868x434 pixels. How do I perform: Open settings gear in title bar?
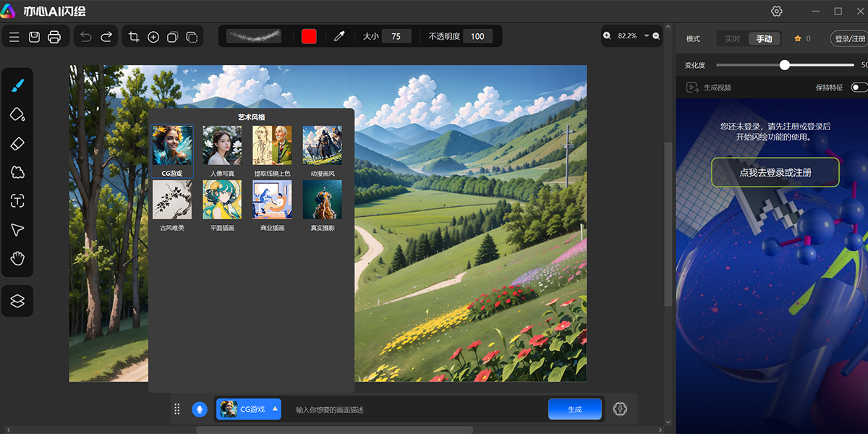[777, 11]
